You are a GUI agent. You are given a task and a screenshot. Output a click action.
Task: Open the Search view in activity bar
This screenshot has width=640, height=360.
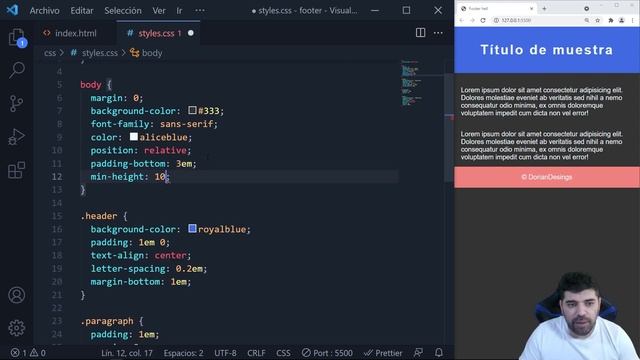pyautogui.click(x=17, y=70)
